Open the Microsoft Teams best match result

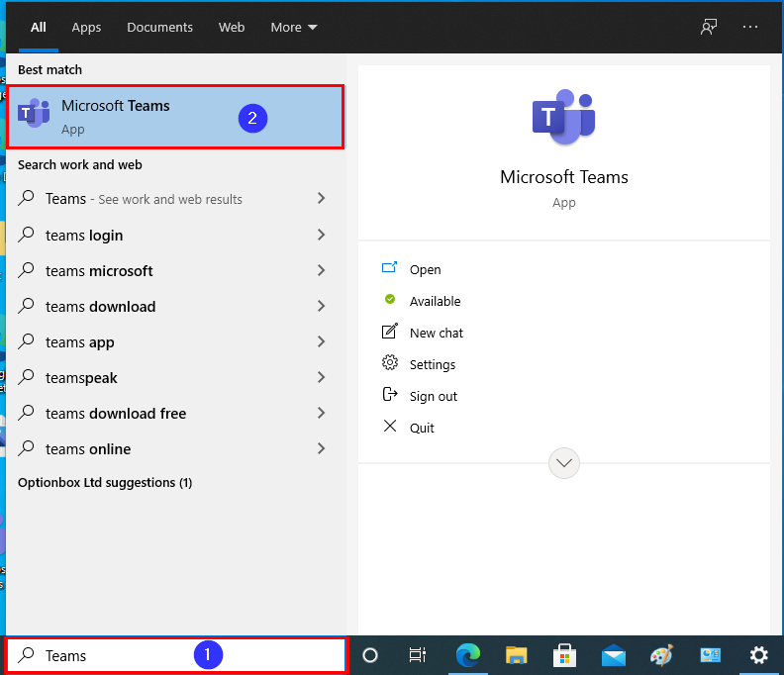tap(175, 117)
